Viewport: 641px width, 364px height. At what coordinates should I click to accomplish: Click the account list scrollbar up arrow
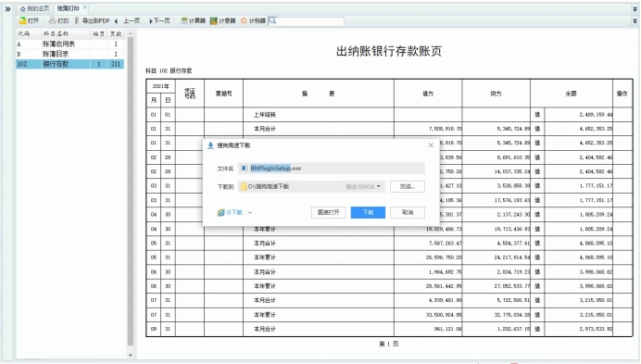coord(131,33)
